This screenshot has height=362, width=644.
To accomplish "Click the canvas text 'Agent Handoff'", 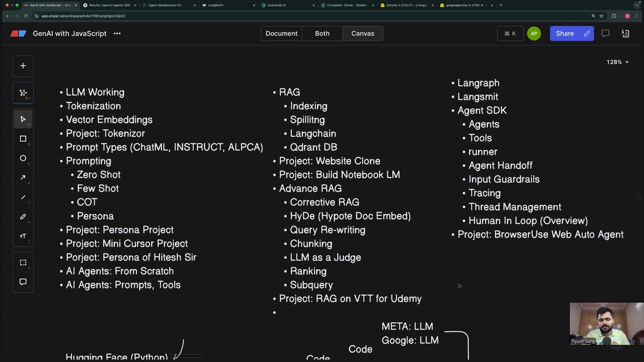I will click(501, 165).
